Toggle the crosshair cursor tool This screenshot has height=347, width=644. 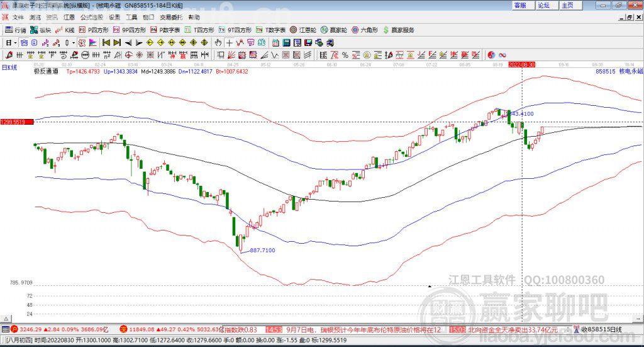[x=229, y=43]
